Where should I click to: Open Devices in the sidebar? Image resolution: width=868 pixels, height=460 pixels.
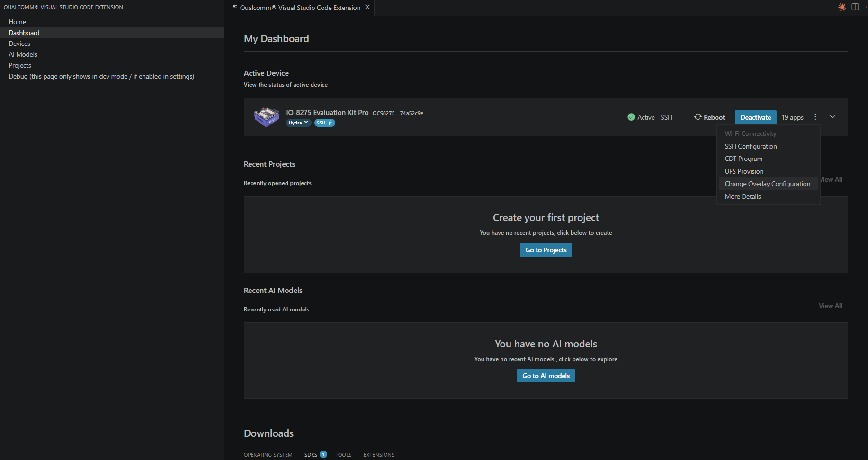click(x=112, y=44)
